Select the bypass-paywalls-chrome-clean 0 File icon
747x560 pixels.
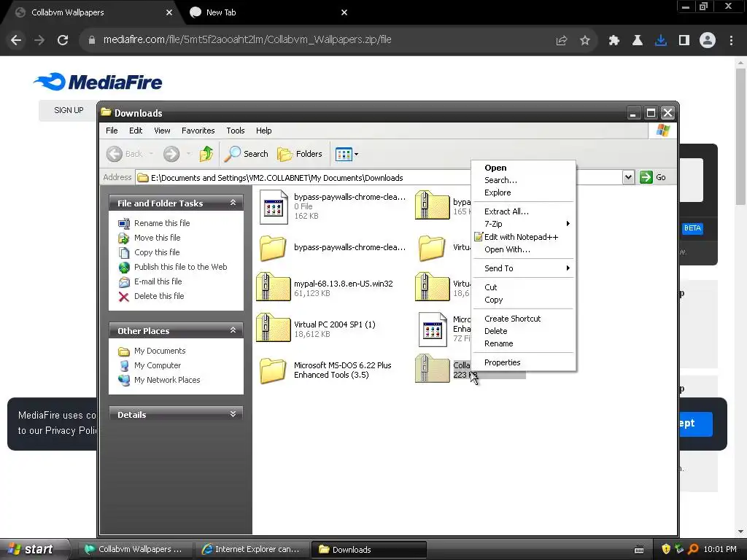[x=274, y=207]
